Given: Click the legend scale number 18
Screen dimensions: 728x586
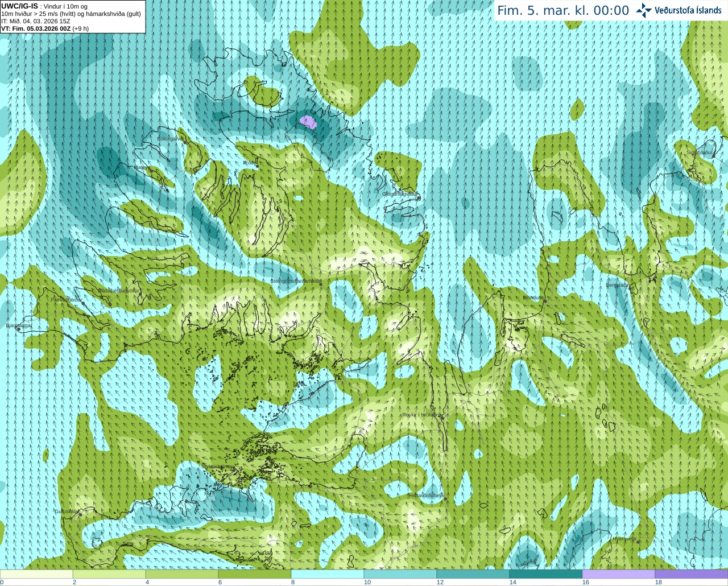Looking at the screenshot, I should [x=659, y=582].
